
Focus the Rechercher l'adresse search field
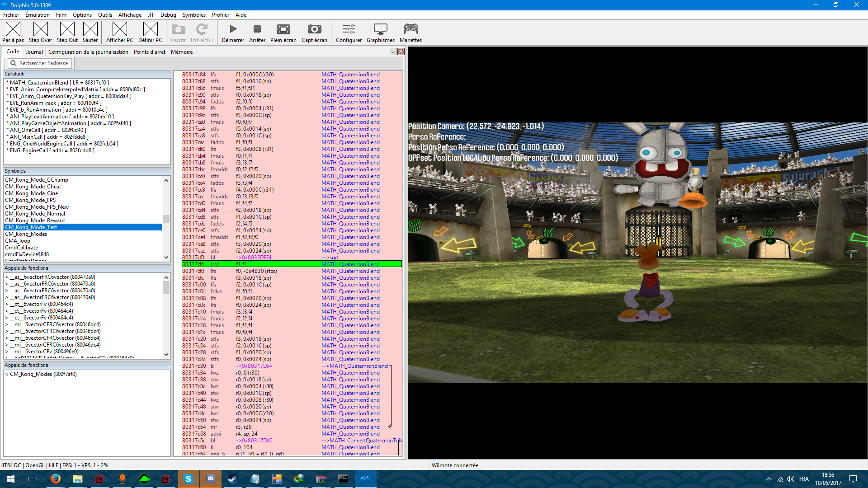point(40,63)
